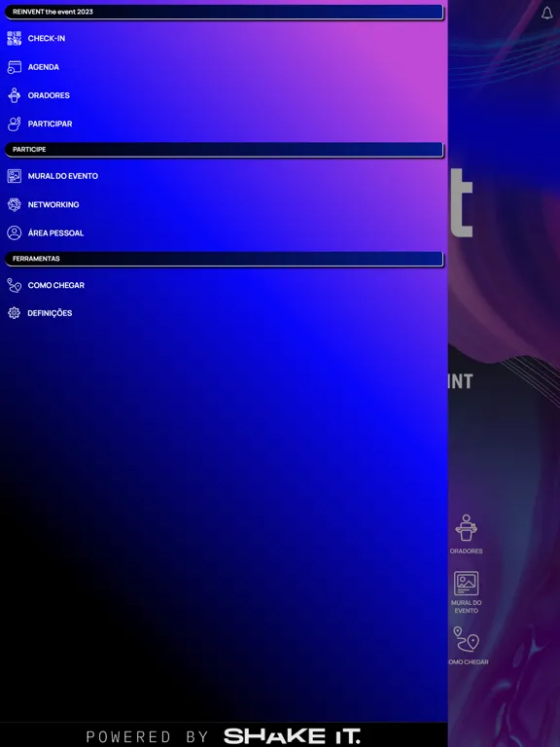The width and height of the screenshot is (560, 747).
Task: Tap the Participar hand icon
Action: [15, 124]
